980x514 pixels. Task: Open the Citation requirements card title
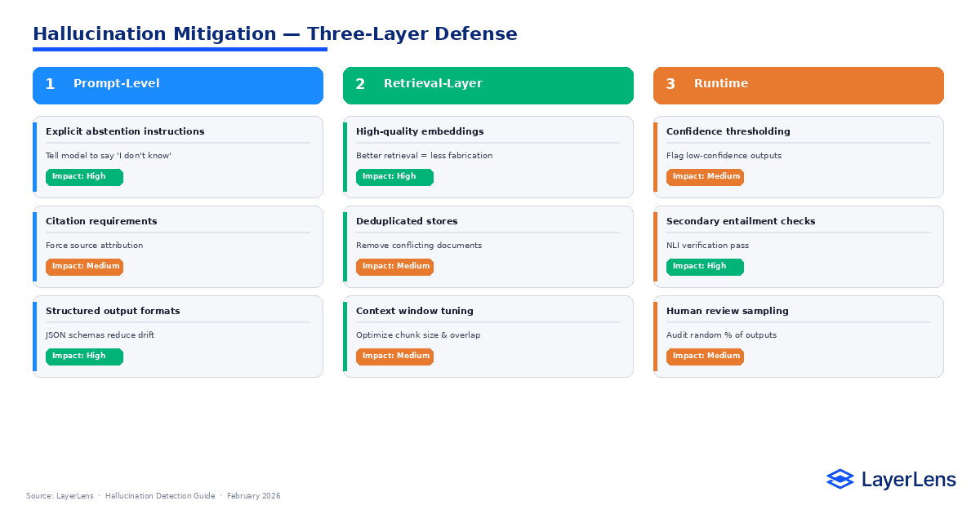(101, 221)
